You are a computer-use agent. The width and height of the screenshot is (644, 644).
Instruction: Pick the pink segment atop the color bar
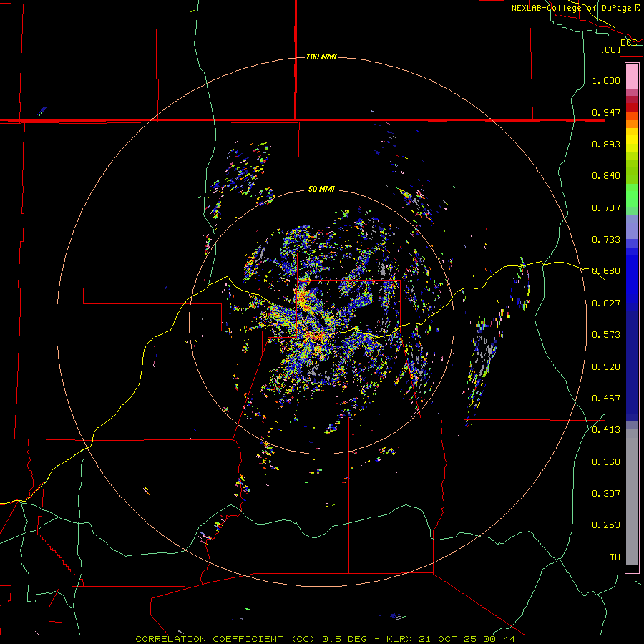click(632, 77)
